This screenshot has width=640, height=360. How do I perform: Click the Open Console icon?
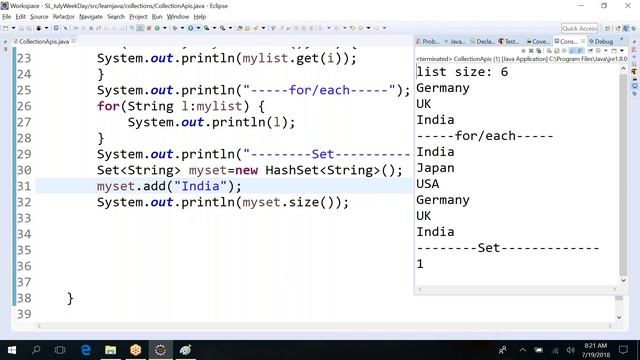pyautogui.click(x=613, y=51)
